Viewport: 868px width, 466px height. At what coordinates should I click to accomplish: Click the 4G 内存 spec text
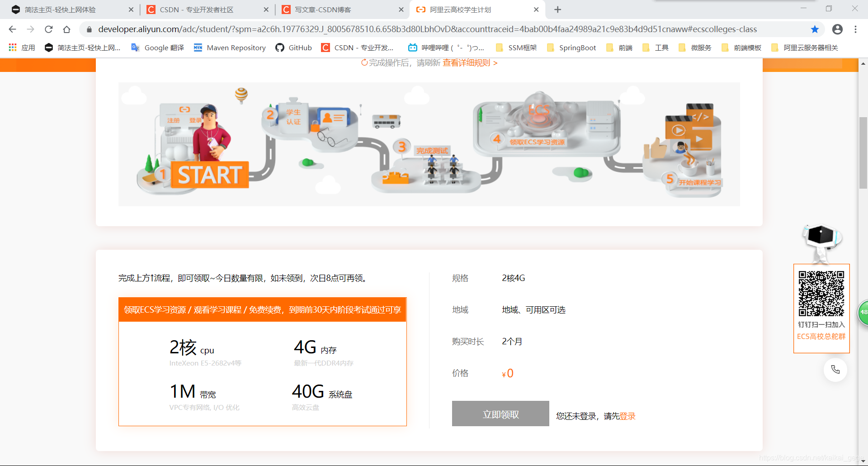315,348
